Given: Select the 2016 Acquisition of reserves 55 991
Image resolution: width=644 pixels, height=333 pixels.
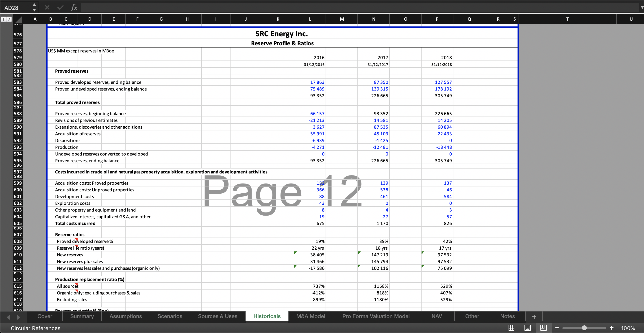Looking at the screenshot, I should click(x=310, y=134).
